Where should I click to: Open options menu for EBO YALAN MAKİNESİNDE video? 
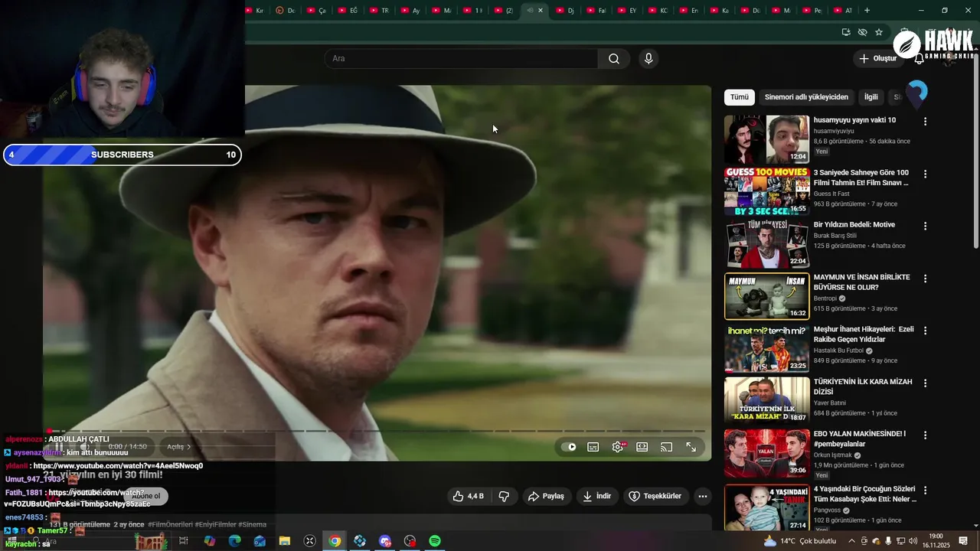(925, 435)
